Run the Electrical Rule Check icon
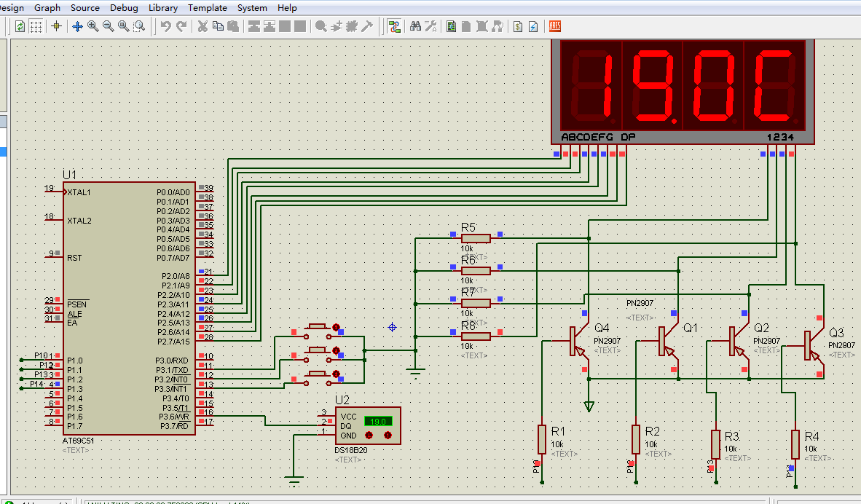This screenshot has height=504, width=861. 533,26
